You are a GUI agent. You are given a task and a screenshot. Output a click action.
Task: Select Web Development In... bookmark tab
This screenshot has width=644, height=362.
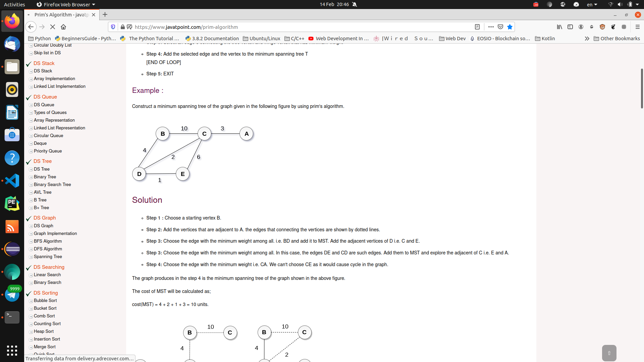coord(342,38)
